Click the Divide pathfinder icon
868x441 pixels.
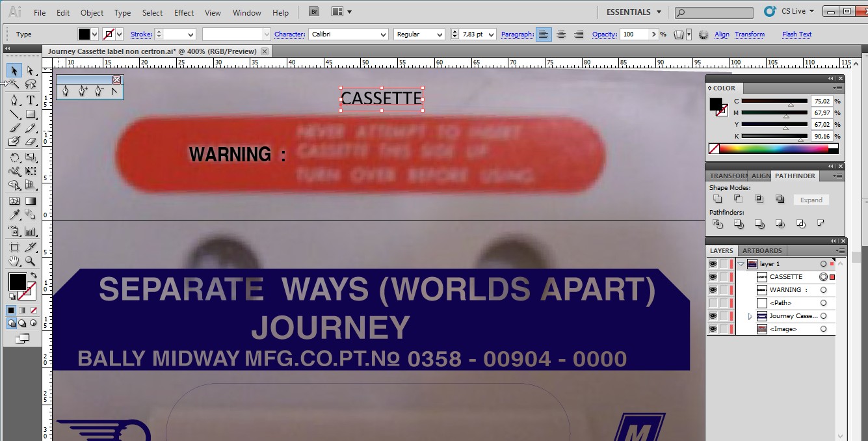click(718, 224)
